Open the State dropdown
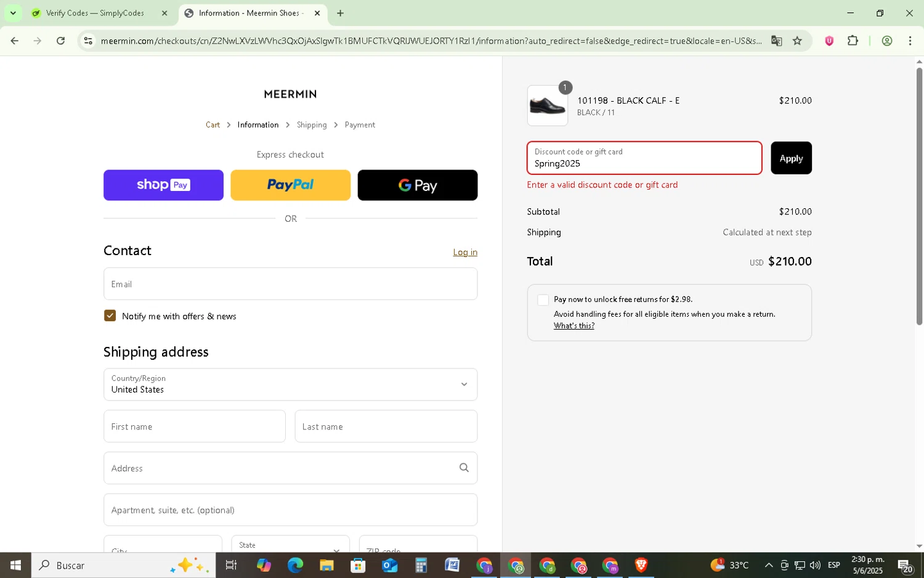 click(x=290, y=545)
